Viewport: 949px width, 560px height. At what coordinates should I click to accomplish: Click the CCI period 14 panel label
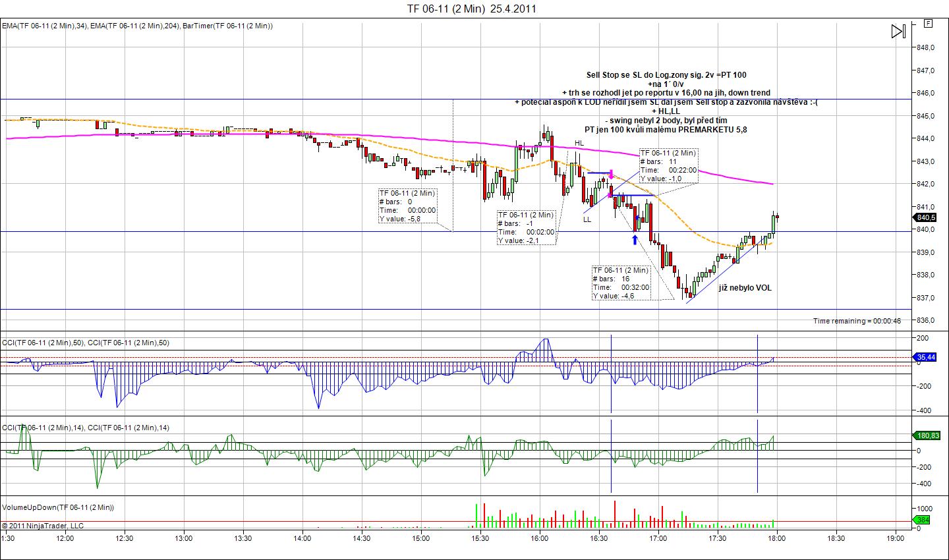point(86,428)
